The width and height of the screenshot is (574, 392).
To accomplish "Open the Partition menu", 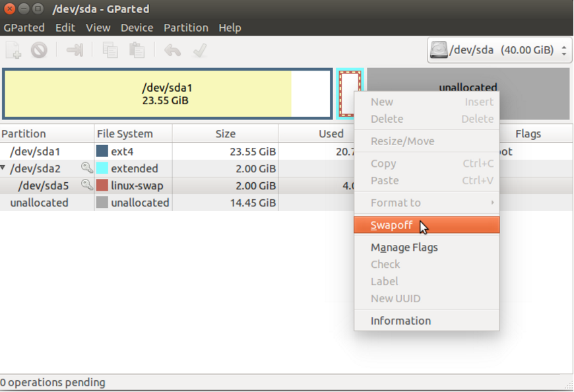I will [x=185, y=27].
